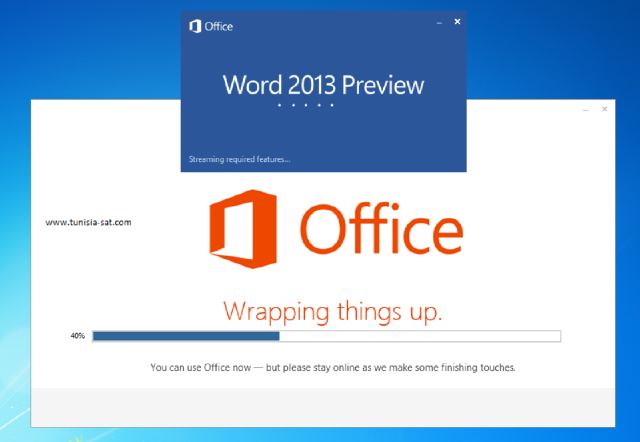
Task: Minimize the Word 2013 Preview splash screen
Action: tap(439, 22)
